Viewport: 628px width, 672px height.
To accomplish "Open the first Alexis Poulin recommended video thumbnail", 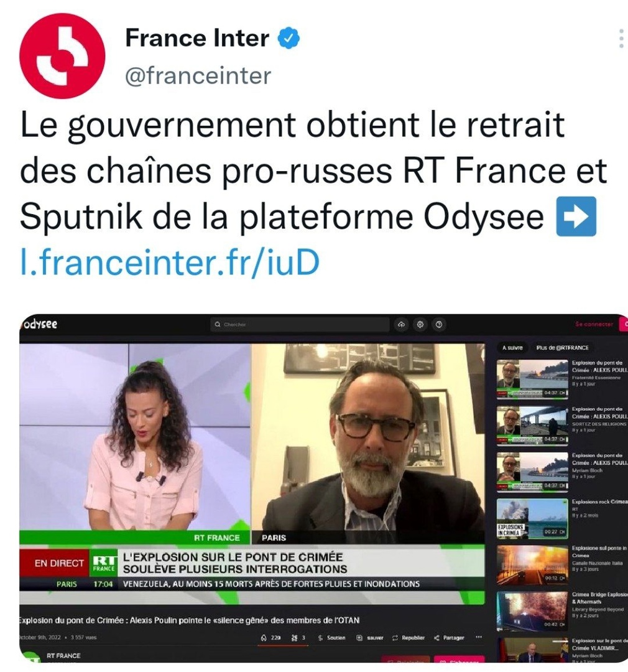I will [532, 380].
